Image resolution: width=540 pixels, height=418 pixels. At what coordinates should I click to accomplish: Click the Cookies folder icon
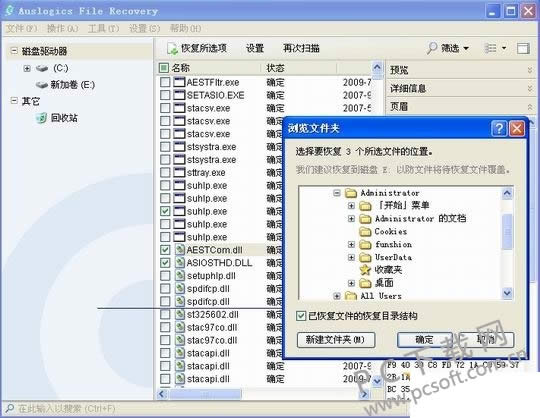365,232
